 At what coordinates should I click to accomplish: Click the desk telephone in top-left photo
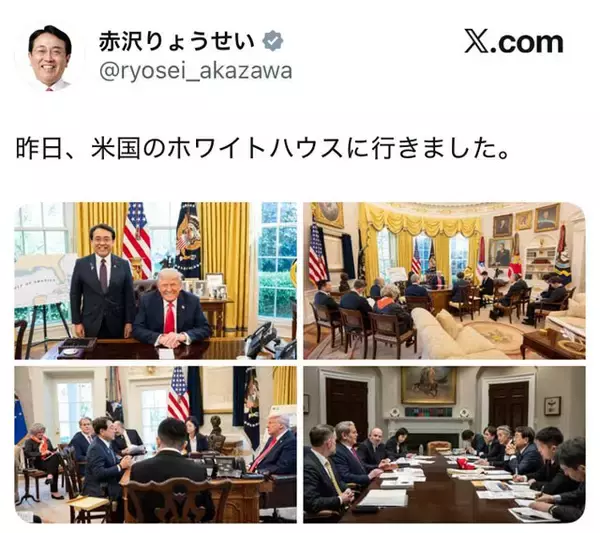click(264, 339)
